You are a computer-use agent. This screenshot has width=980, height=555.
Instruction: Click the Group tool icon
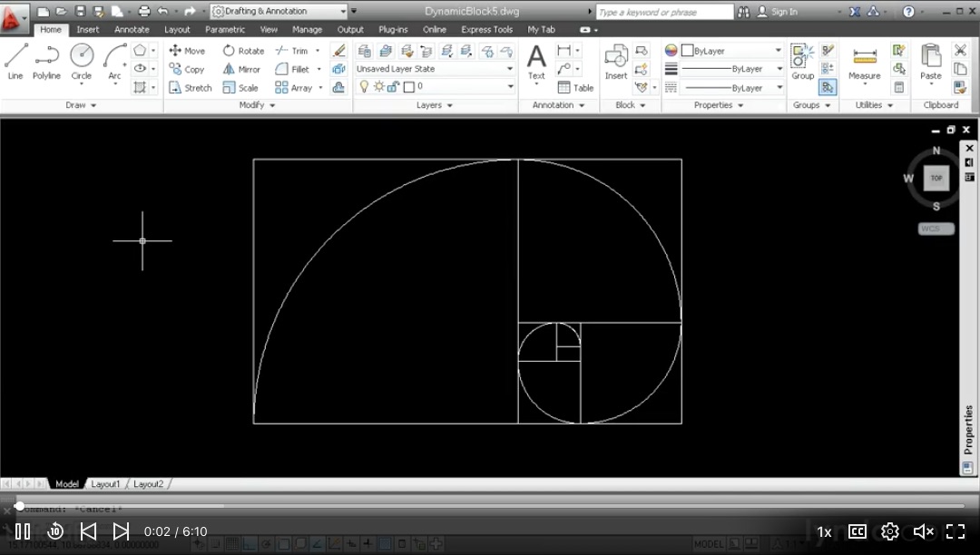point(802,62)
